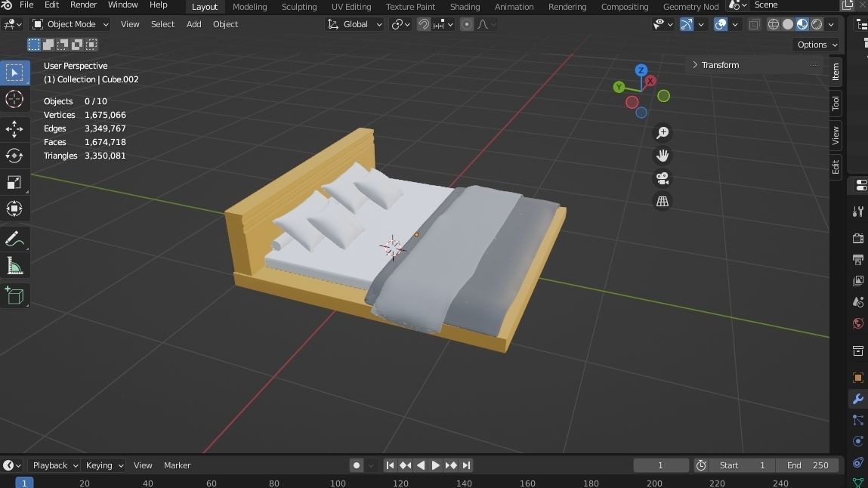Open the Particles properties tab icon
This screenshot has width=868, height=488.
point(858,421)
